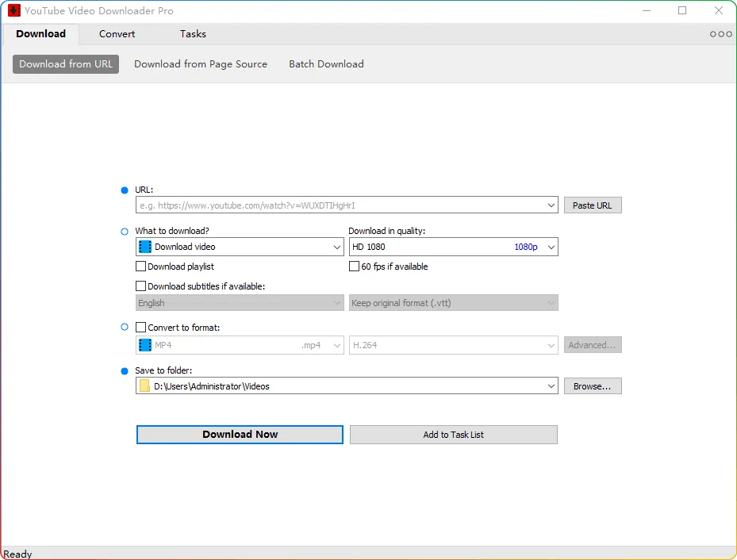Viewport: 737px width, 560px height.
Task: Click the blue bullet beside Save to folder
Action: click(x=125, y=371)
